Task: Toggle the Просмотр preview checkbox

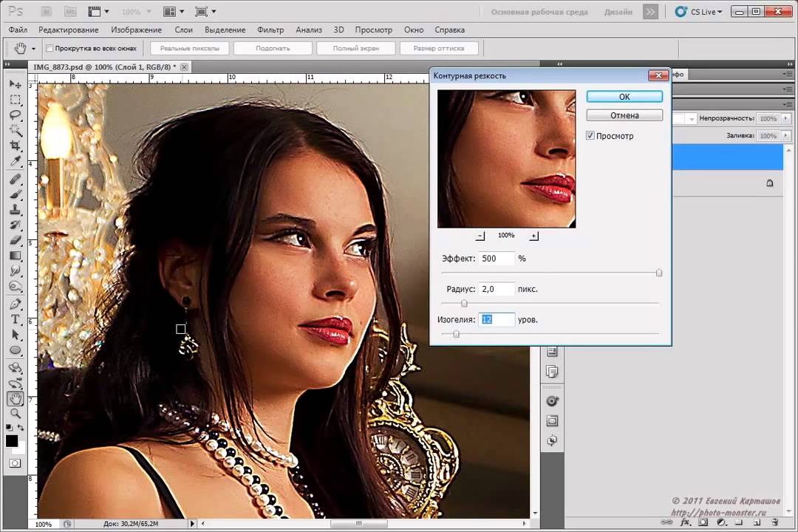Action: [x=590, y=136]
